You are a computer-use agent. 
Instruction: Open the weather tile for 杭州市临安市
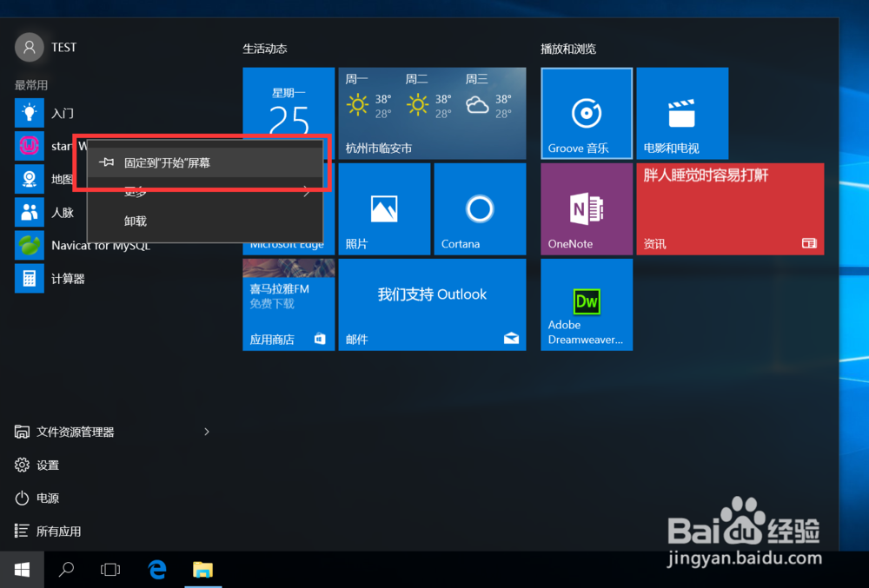pyautogui.click(x=432, y=114)
